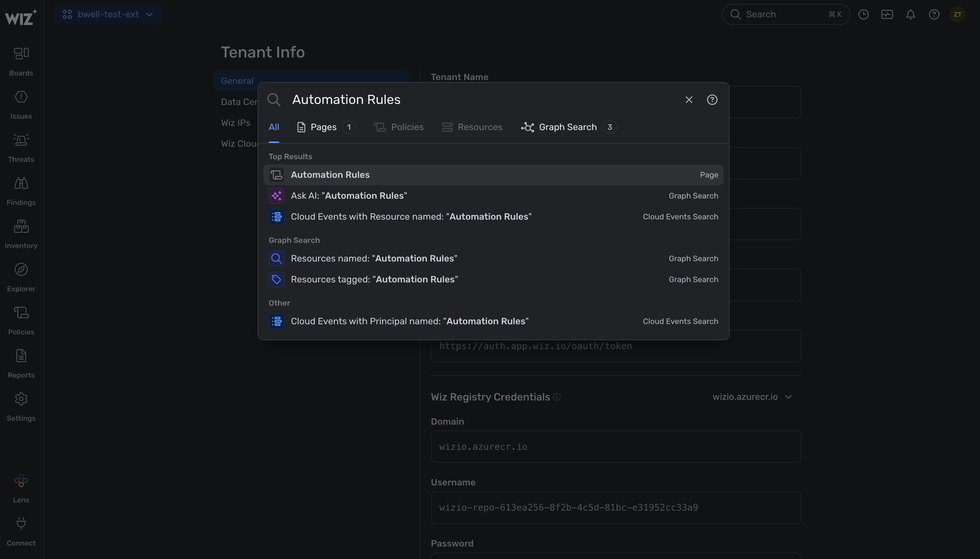Click the top bar Search box
The image size is (980, 559).
click(786, 15)
